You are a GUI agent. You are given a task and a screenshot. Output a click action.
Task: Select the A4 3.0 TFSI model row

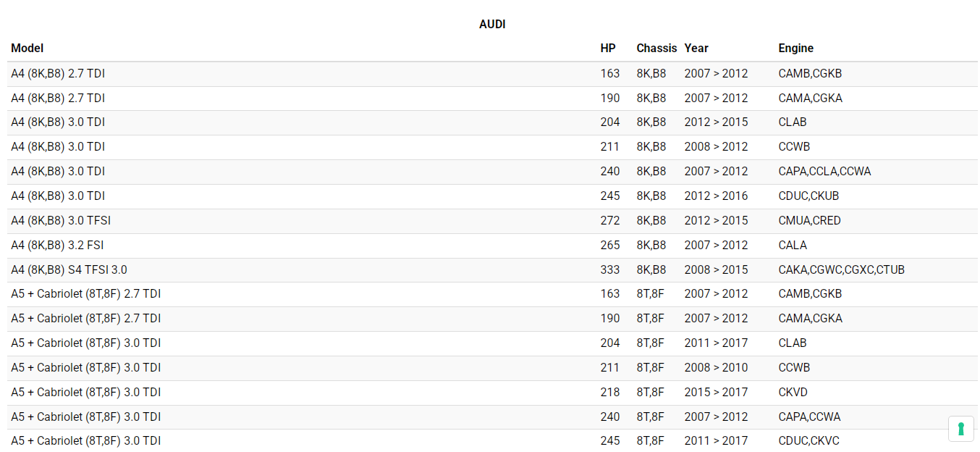click(61, 221)
